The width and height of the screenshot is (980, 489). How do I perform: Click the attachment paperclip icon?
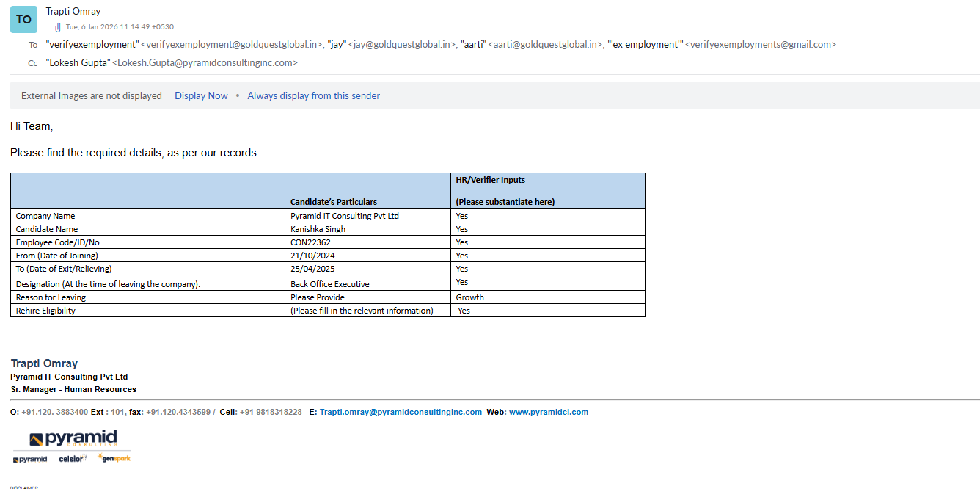[58, 27]
